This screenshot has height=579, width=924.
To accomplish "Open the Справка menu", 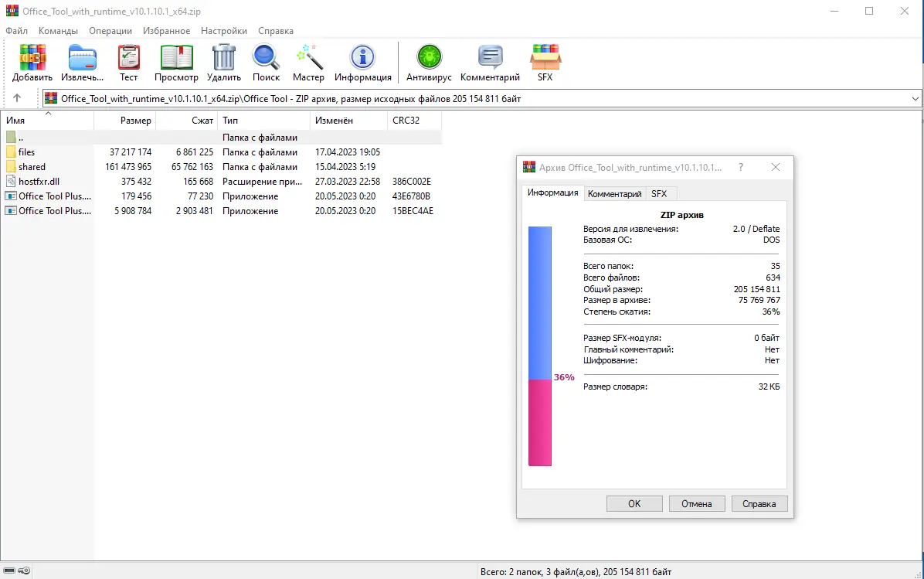I will tap(275, 31).
